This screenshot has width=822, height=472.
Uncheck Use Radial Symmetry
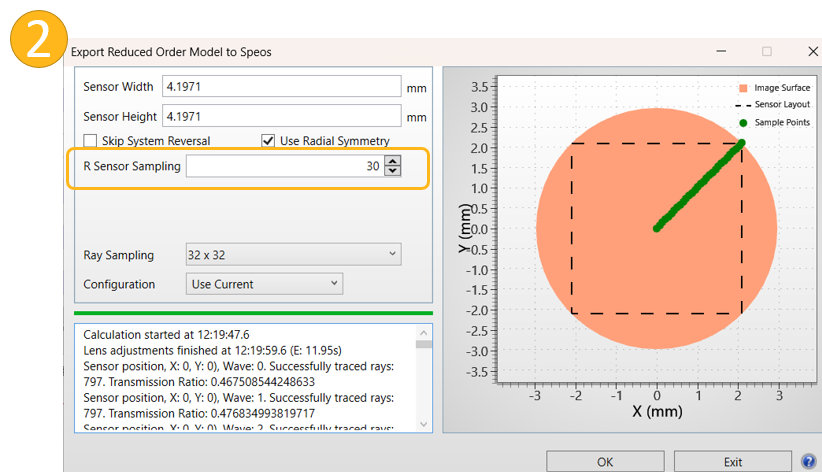click(268, 141)
